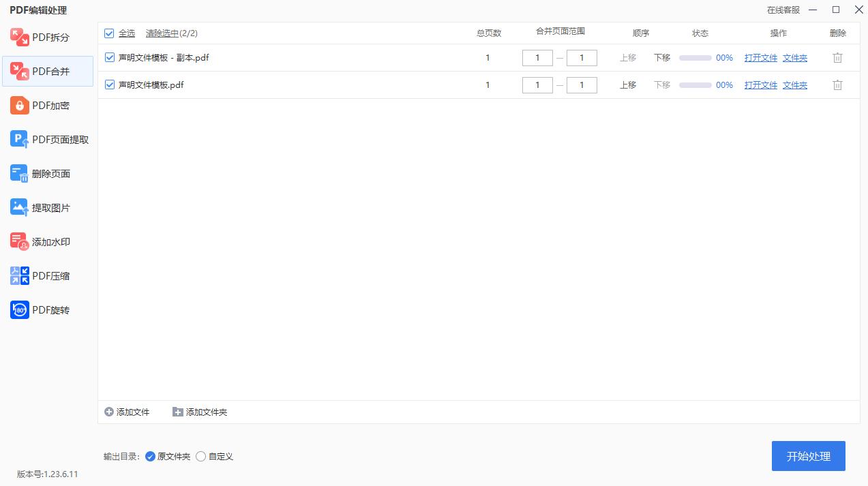Open the PDF拆分 split tool
868x486 pixels.
coord(48,37)
